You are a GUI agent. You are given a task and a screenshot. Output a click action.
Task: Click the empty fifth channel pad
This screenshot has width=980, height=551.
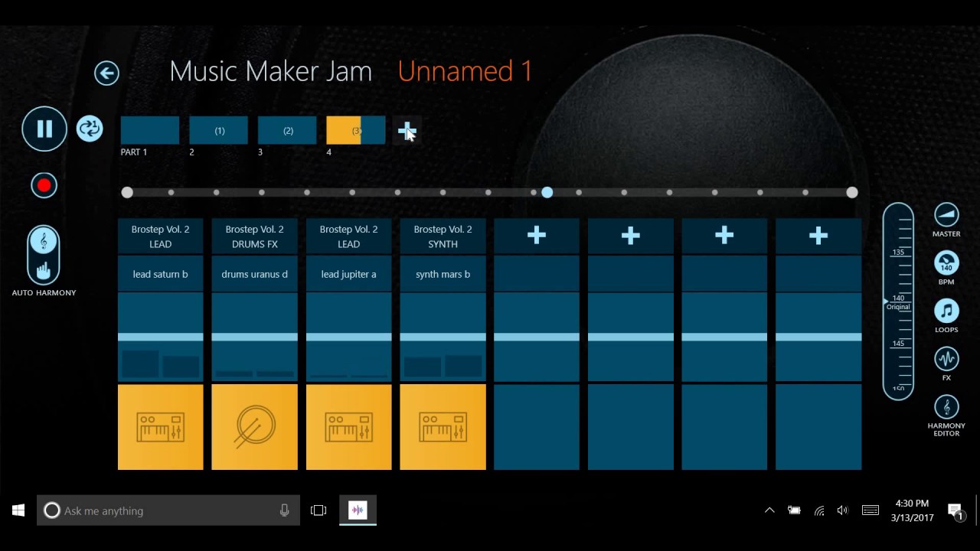[x=537, y=427]
